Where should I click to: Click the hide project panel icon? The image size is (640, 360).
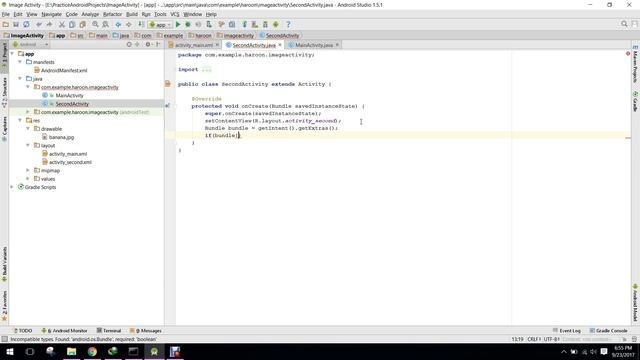coord(158,44)
